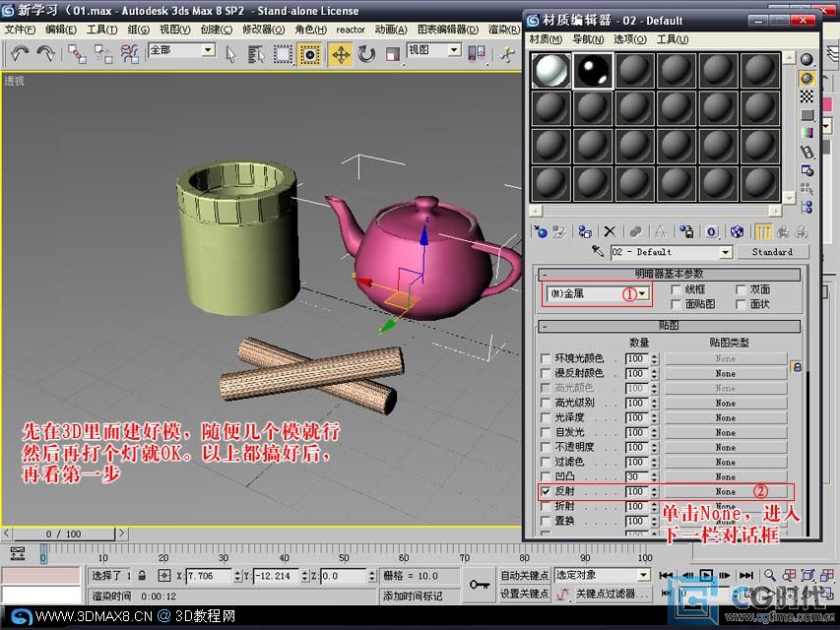Click the 设置关键点 set key button
Screen dimensions: 840x630
[x=524, y=594]
